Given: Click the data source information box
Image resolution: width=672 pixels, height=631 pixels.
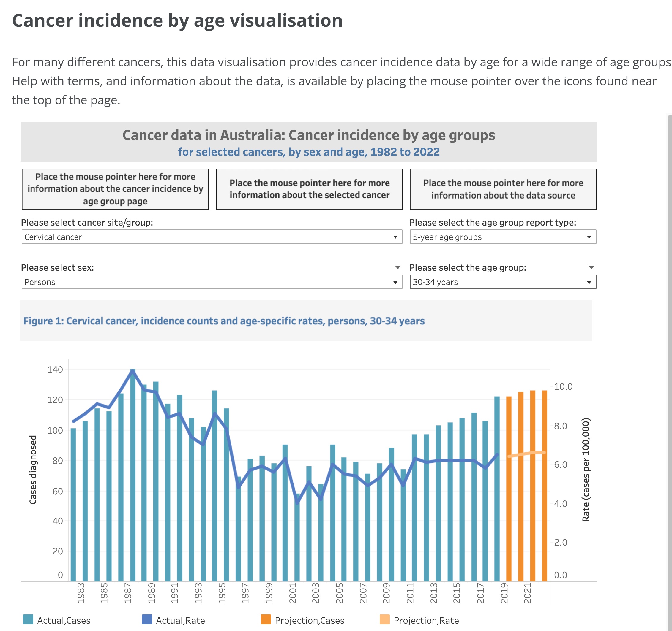Looking at the screenshot, I should click(503, 189).
